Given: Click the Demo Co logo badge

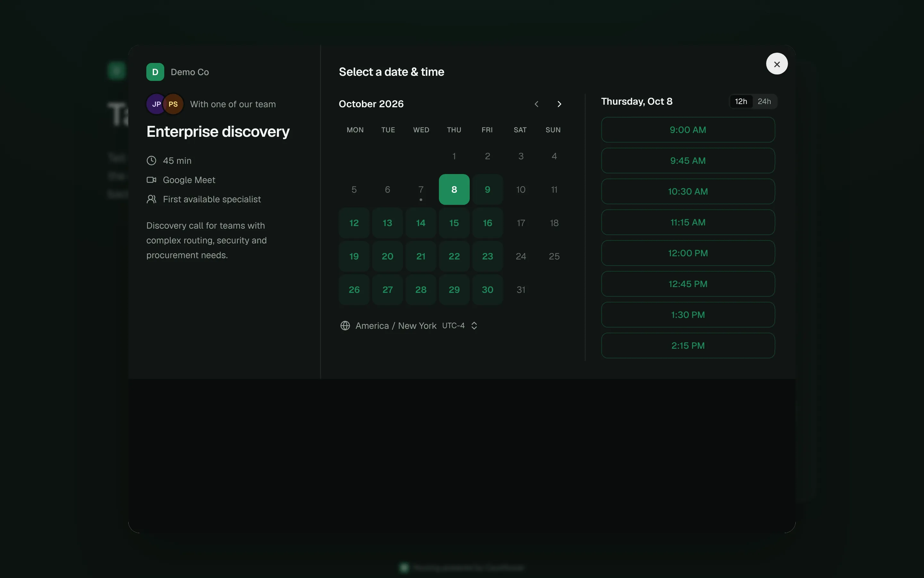Looking at the screenshot, I should 155,72.
